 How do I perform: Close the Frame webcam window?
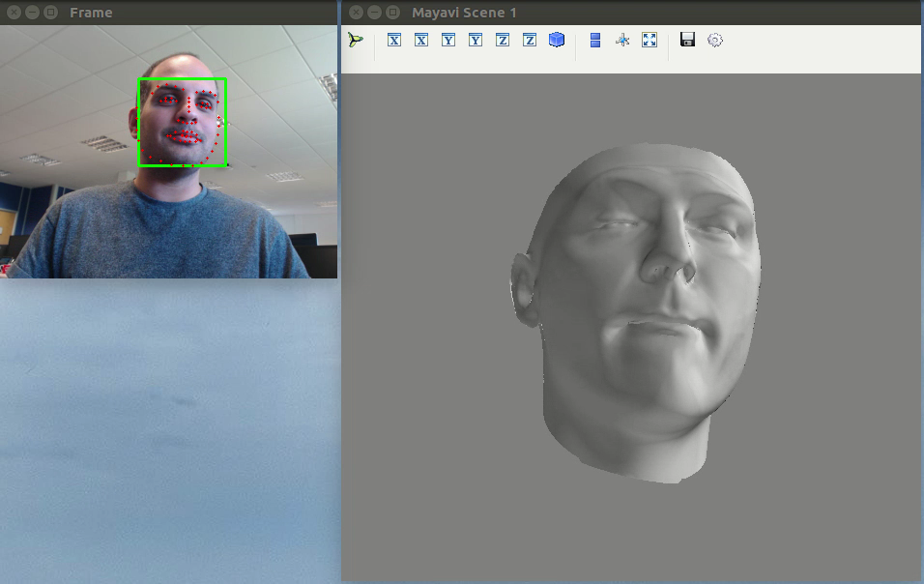(x=14, y=13)
